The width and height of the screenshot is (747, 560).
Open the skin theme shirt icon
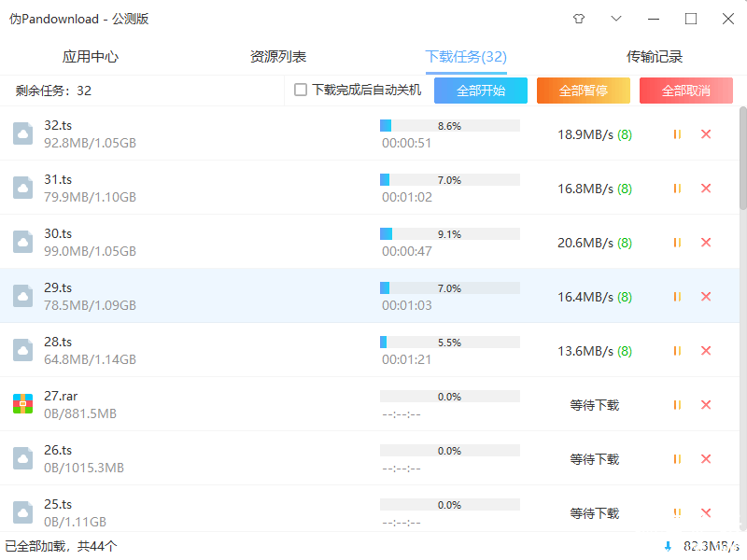coord(579,19)
